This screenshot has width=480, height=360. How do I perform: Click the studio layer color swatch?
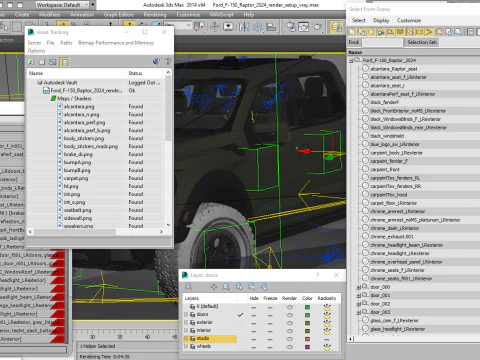point(307,339)
